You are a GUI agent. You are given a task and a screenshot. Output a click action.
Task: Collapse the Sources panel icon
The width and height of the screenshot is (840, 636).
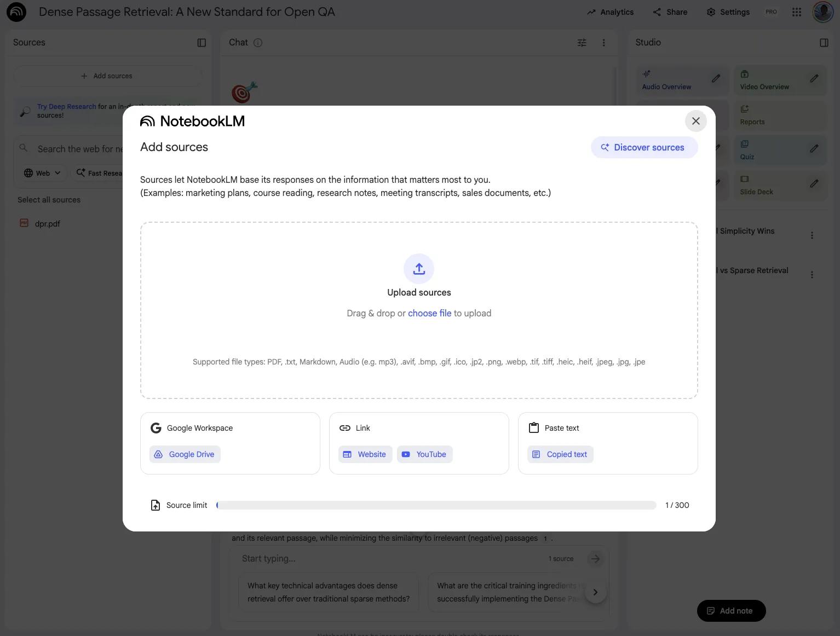202,43
